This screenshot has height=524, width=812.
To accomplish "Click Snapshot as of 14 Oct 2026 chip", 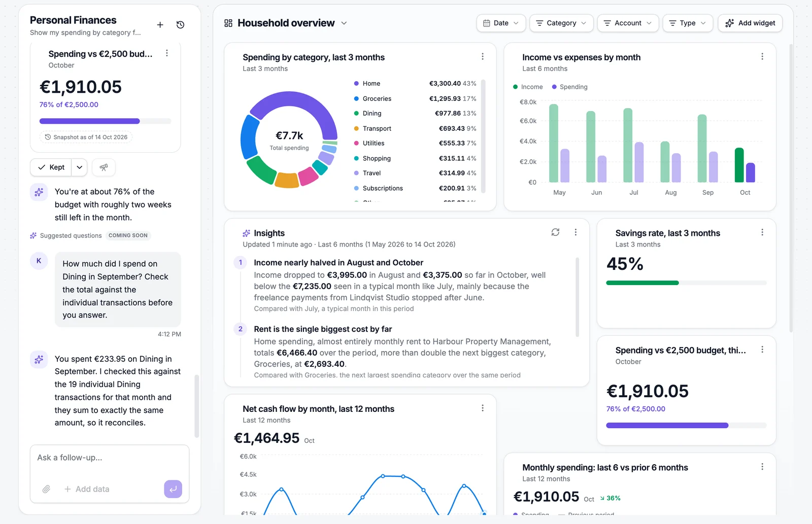I will (86, 137).
